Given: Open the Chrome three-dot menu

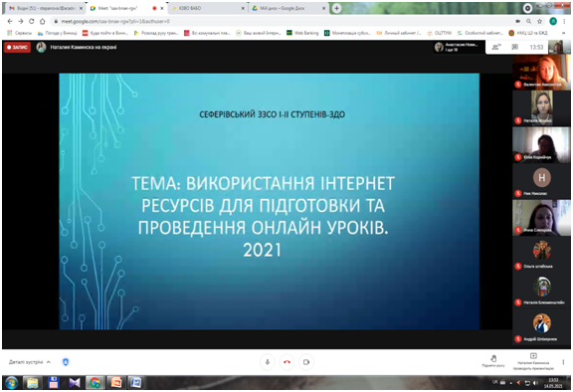Looking at the screenshot, I should 565,21.
